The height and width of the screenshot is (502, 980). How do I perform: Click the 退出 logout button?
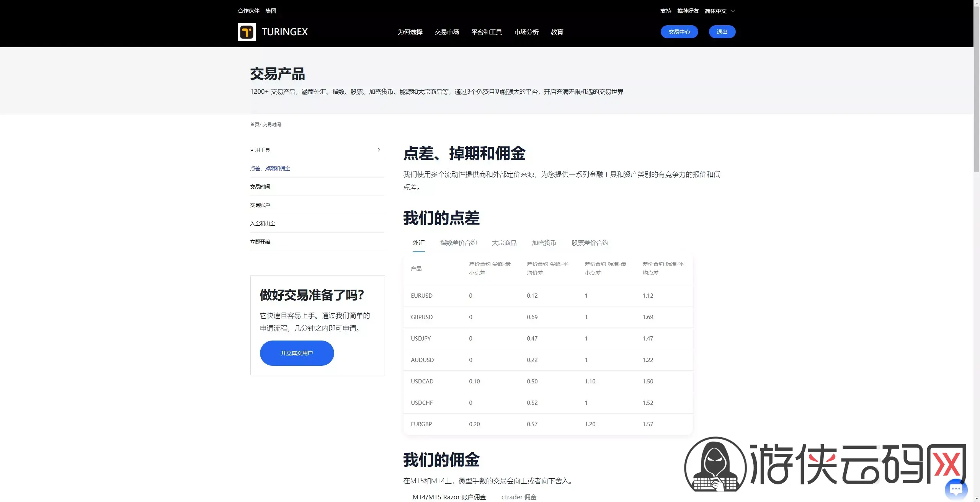(722, 32)
